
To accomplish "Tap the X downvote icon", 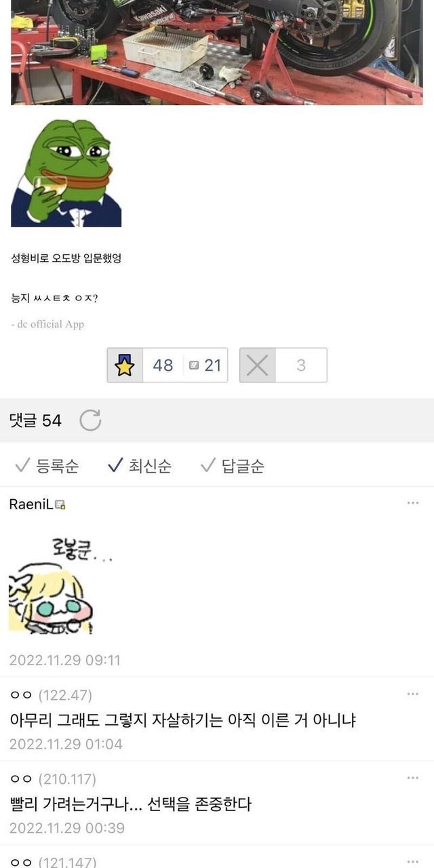I will [257, 366].
